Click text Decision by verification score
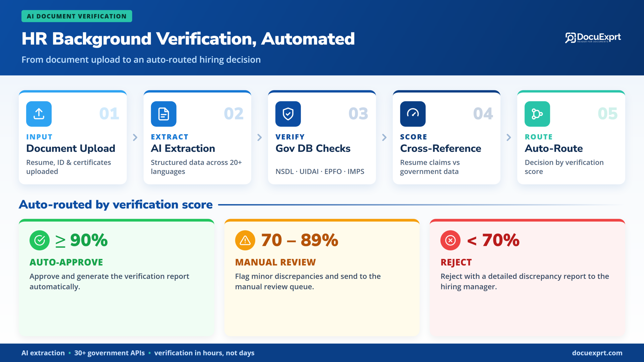This screenshot has height=362, width=644. click(x=564, y=167)
